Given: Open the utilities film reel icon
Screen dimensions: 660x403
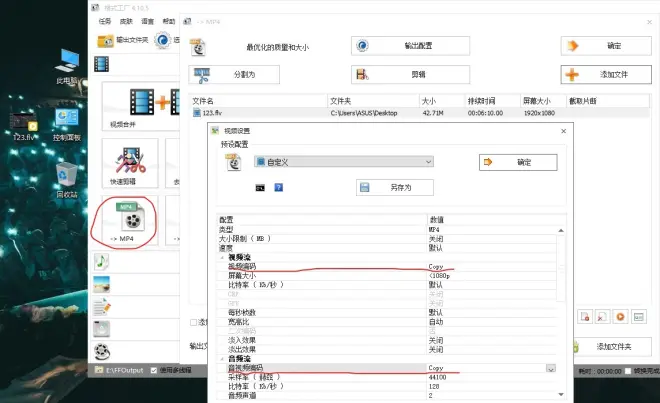Looking at the screenshot, I should [102, 352].
